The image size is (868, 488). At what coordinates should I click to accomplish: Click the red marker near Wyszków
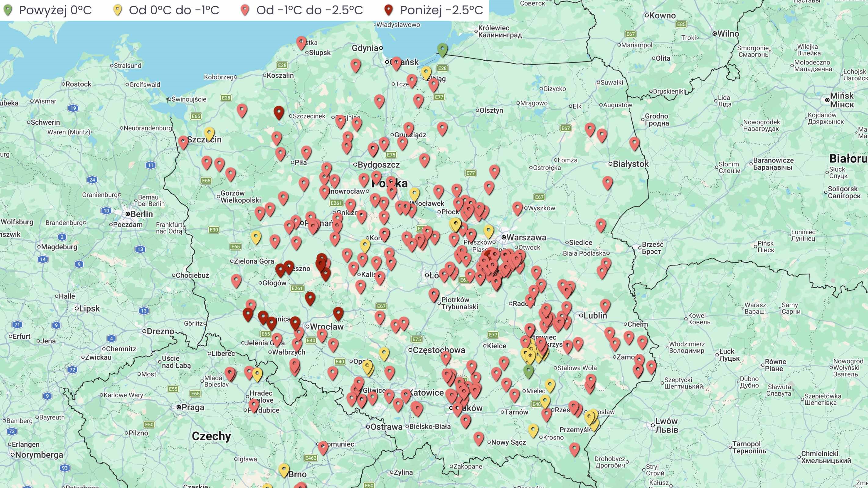point(517,207)
